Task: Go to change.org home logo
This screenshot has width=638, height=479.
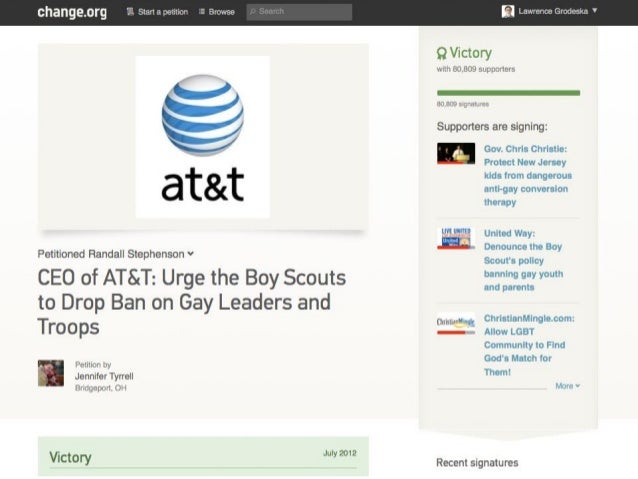Action: click(72, 12)
